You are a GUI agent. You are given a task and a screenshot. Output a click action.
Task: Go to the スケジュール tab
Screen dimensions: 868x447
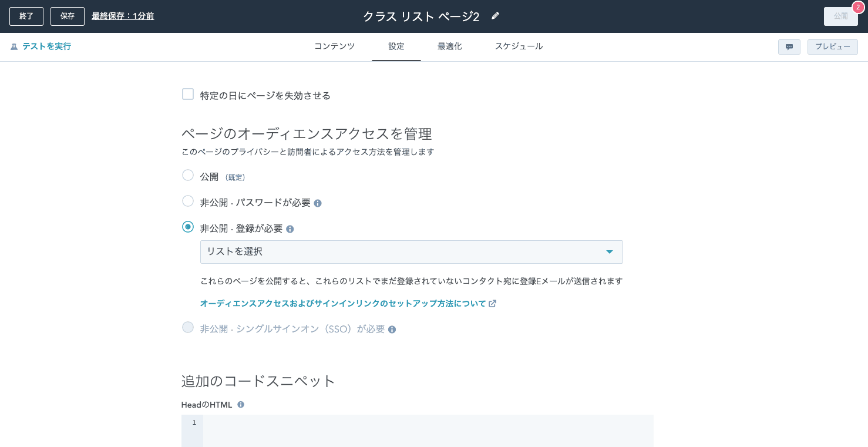point(519,46)
